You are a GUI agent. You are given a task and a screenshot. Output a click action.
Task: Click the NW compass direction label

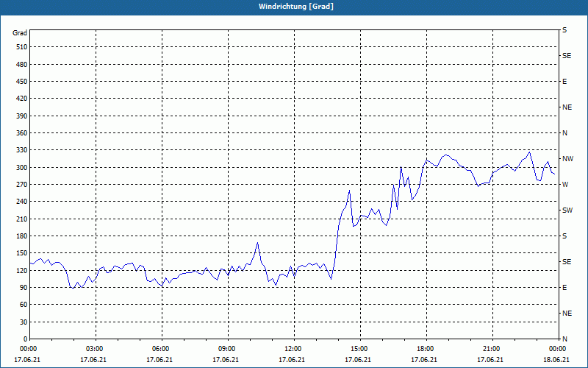pyautogui.click(x=567, y=159)
